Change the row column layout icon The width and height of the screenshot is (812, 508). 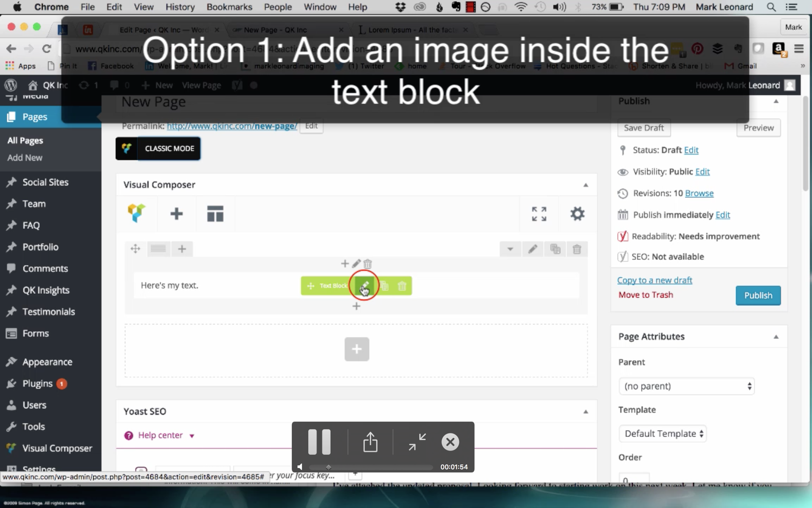click(158, 249)
